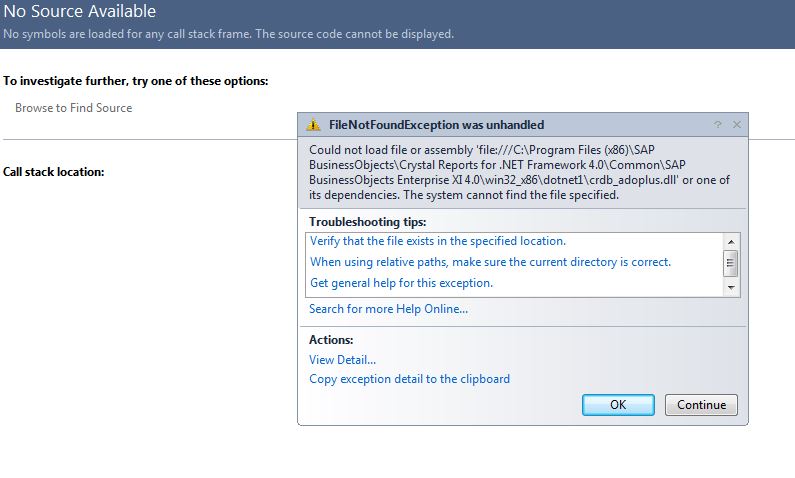Click the troubleshooting tips scrollbar thumb
Image resolution: width=795 pixels, height=478 pixels.
pyautogui.click(x=731, y=264)
